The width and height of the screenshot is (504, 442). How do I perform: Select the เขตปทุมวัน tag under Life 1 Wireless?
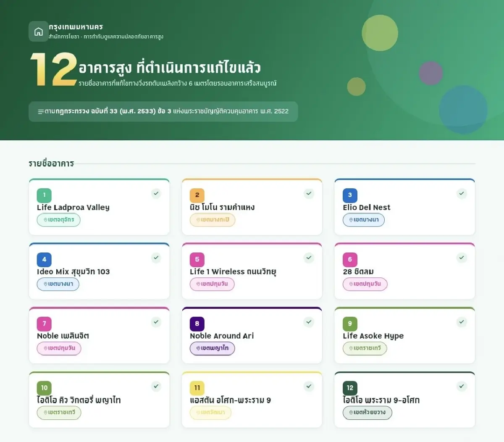(212, 284)
